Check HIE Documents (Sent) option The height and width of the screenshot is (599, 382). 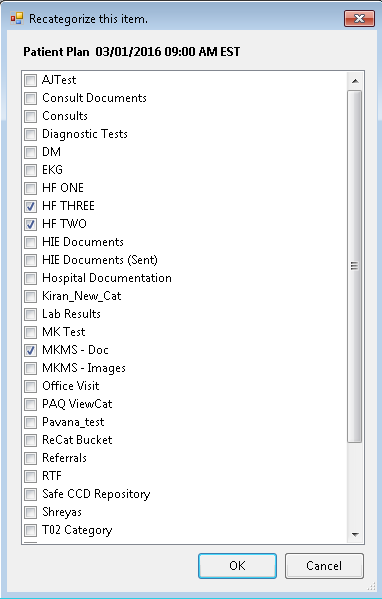pyautogui.click(x=31, y=261)
